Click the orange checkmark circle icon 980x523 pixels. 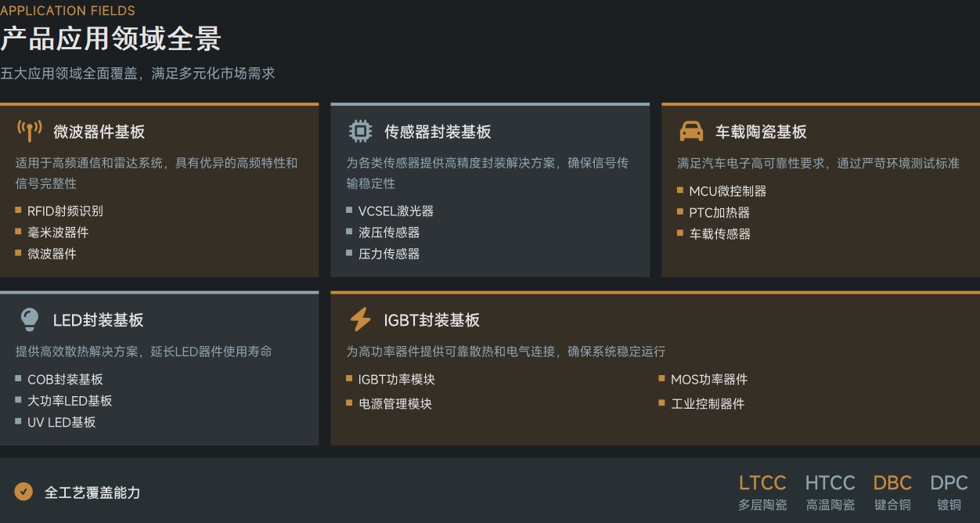[x=23, y=492]
